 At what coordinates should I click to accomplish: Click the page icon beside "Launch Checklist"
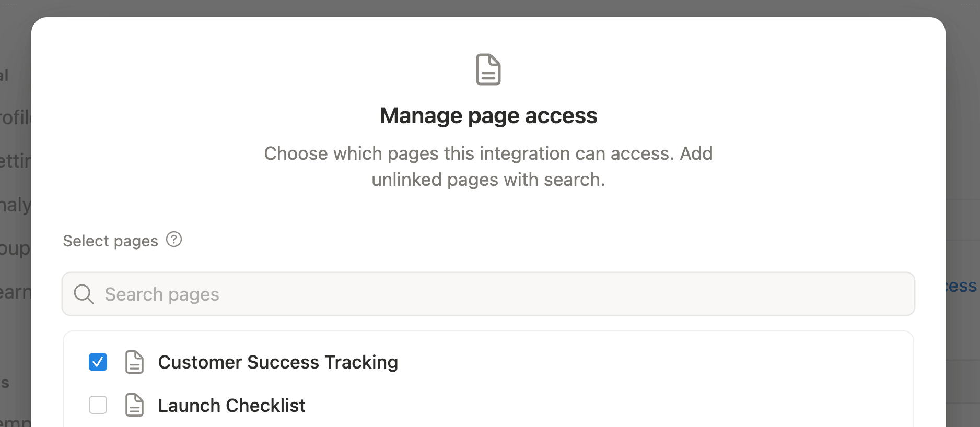[x=134, y=405]
